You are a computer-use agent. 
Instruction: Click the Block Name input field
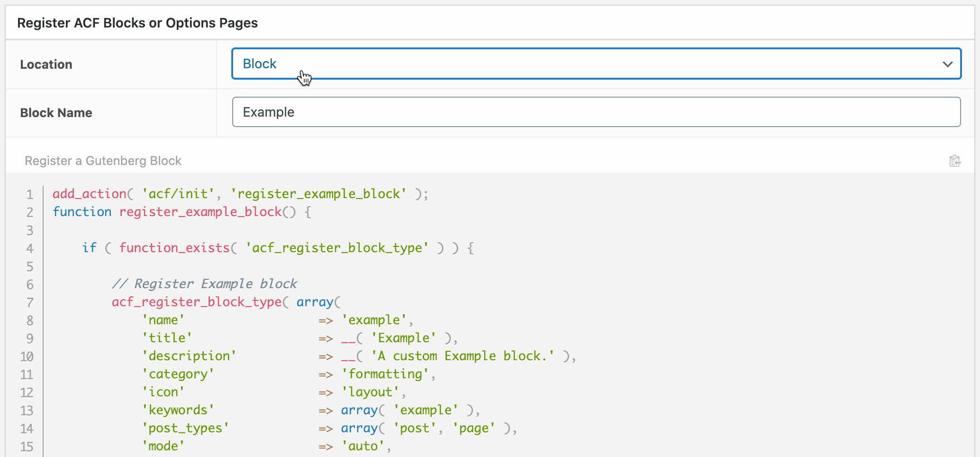[596, 112]
